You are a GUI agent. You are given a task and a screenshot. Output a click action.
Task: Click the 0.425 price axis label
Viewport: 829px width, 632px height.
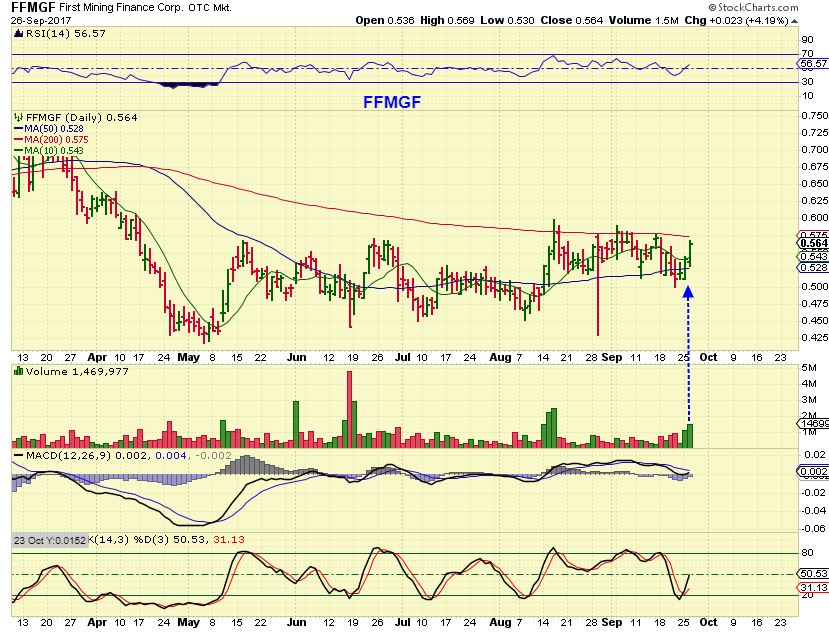(x=815, y=337)
